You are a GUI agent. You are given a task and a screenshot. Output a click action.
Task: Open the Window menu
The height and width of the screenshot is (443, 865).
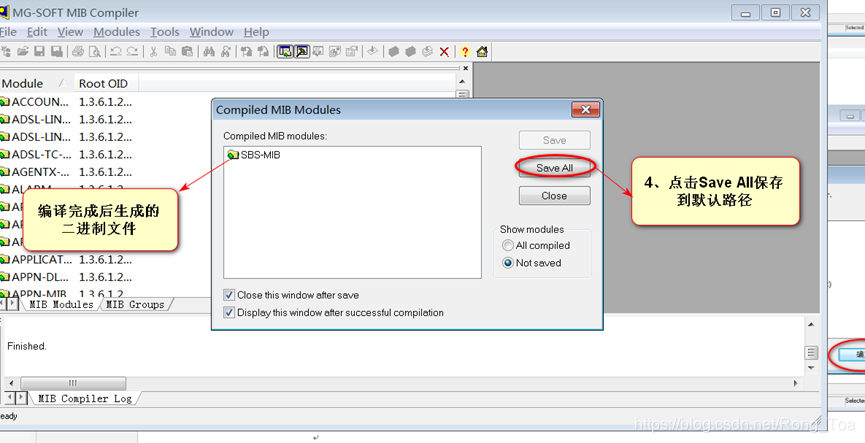click(212, 32)
